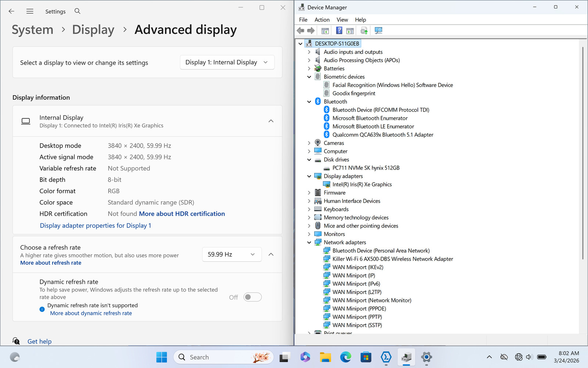Click the network globe tray icon
Image resolution: width=588 pixels, height=368 pixels.
click(x=519, y=357)
